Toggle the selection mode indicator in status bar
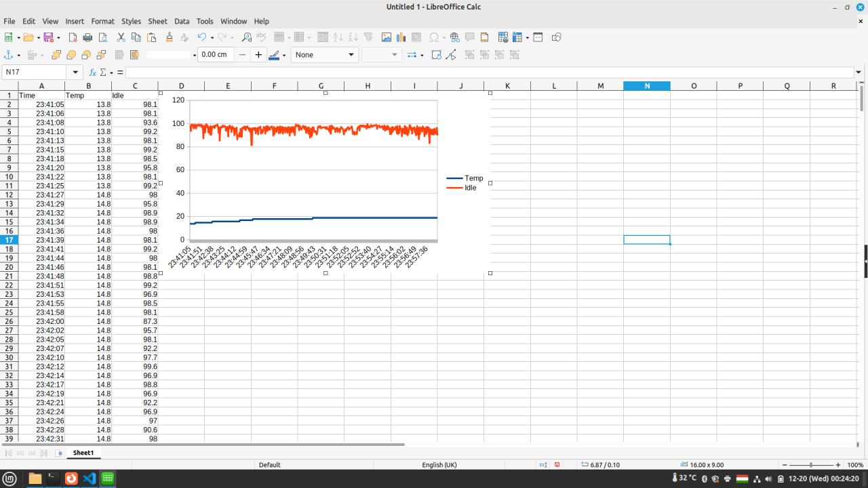Screen dimensions: 868x488 tap(543, 465)
